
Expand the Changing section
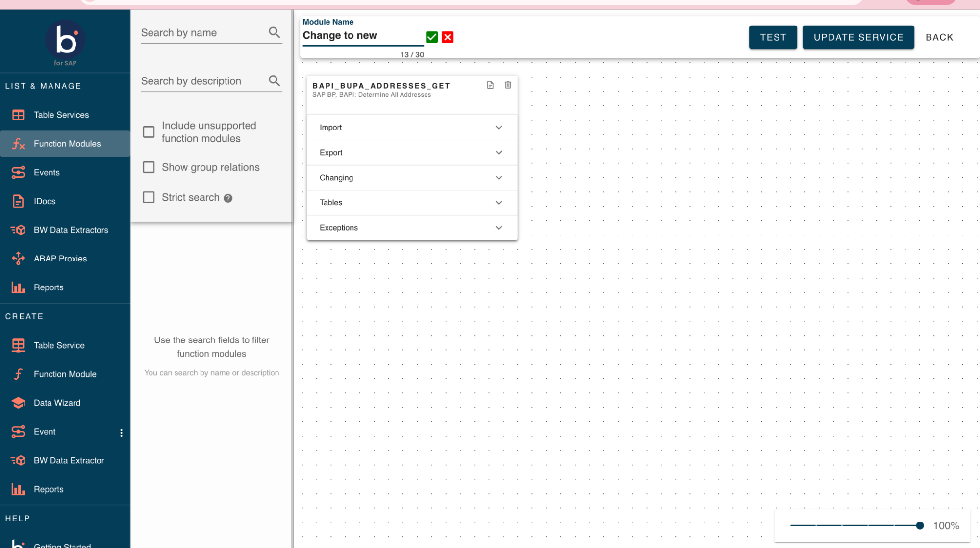(x=412, y=178)
